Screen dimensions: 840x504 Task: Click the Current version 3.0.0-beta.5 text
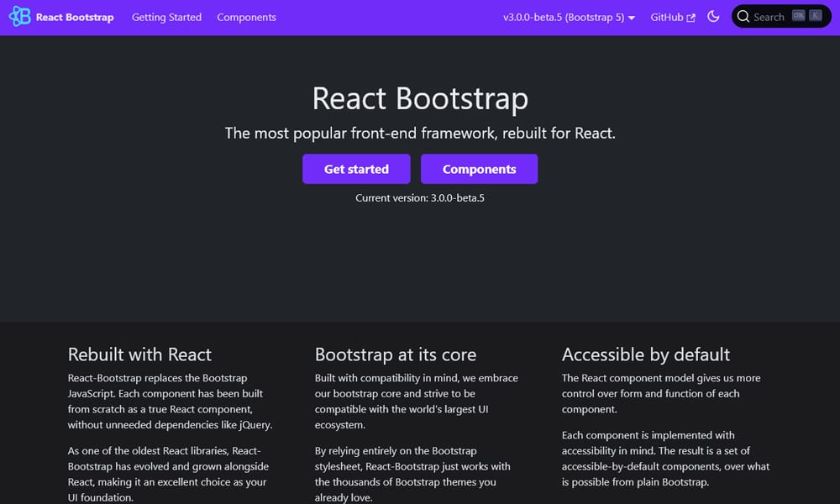pos(420,197)
